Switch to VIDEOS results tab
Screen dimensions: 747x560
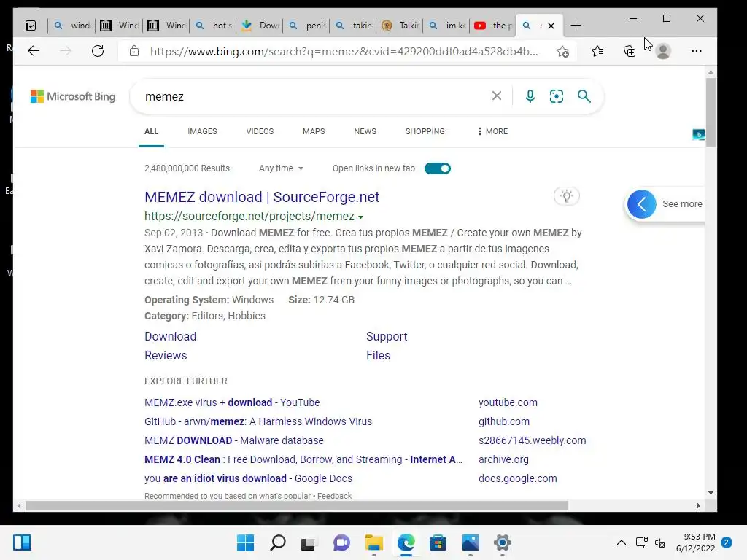point(260,131)
